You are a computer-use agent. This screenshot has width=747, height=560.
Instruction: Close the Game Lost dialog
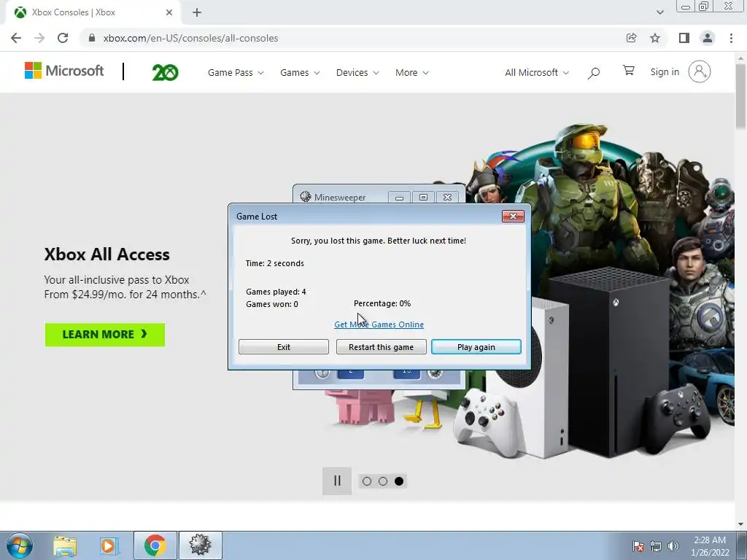coord(513,216)
